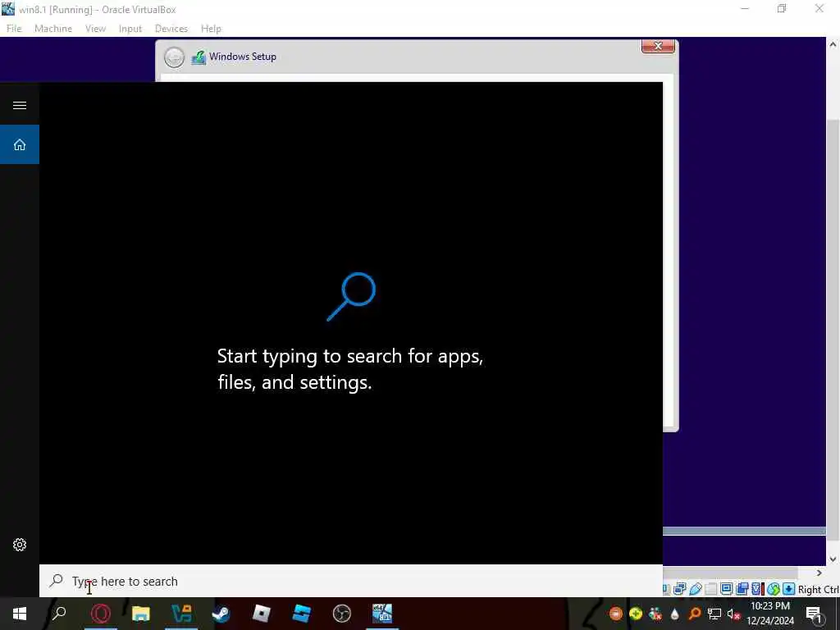
Task: Click the taskbar search magnifier icon
Action: [x=59, y=613]
